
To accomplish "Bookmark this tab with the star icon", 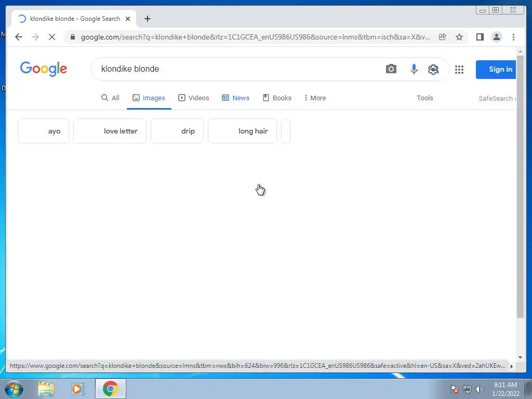I will (459, 37).
